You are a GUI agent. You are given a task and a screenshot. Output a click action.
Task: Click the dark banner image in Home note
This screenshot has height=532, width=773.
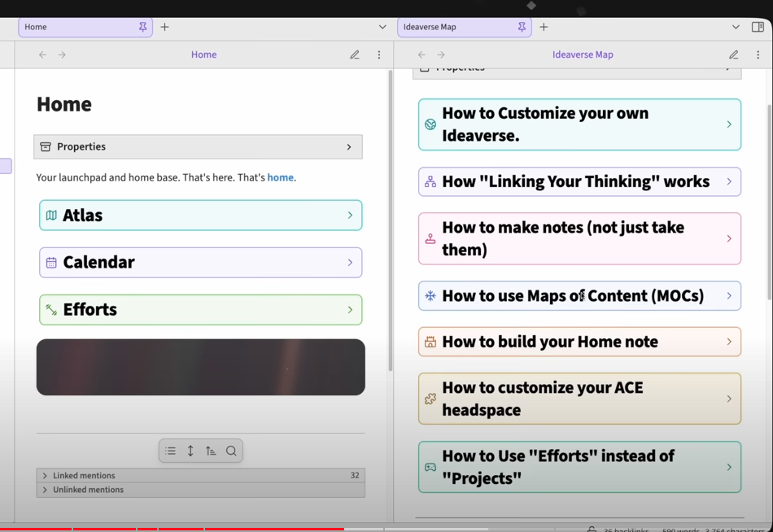[x=201, y=367]
